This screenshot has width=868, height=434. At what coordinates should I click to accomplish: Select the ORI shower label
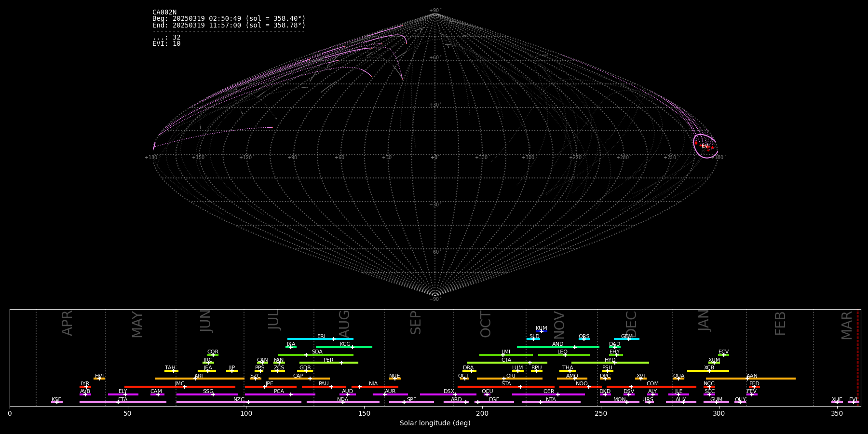pyautogui.click(x=511, y=376)
